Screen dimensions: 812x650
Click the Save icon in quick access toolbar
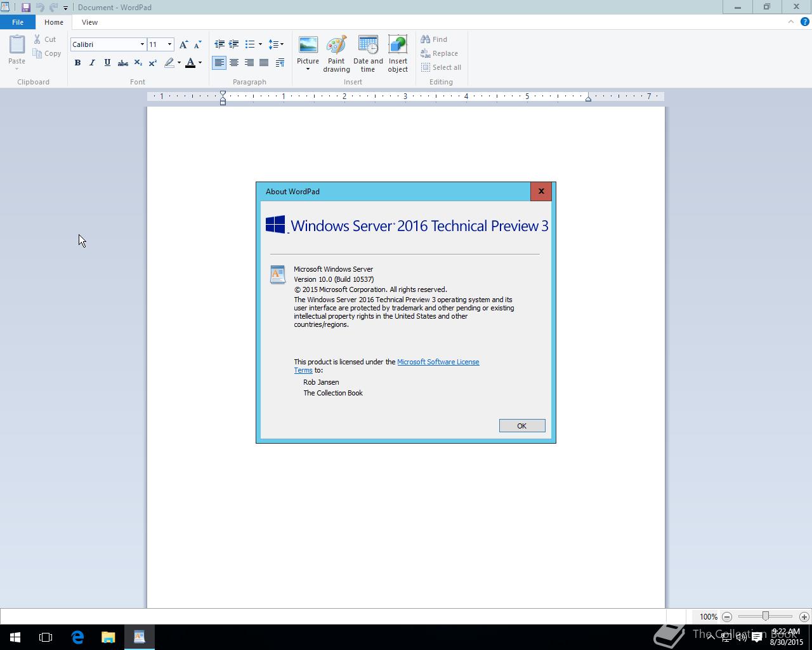coord(26,8)
